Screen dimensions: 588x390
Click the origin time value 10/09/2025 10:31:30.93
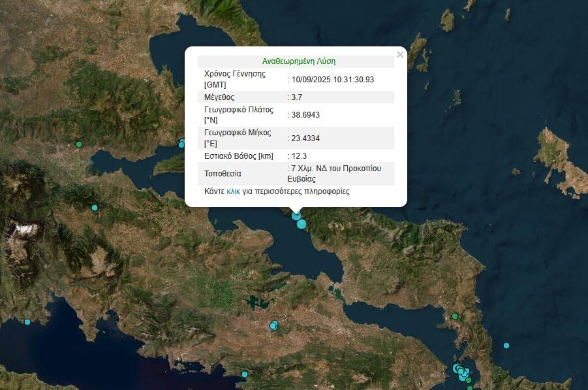[333, 80]
